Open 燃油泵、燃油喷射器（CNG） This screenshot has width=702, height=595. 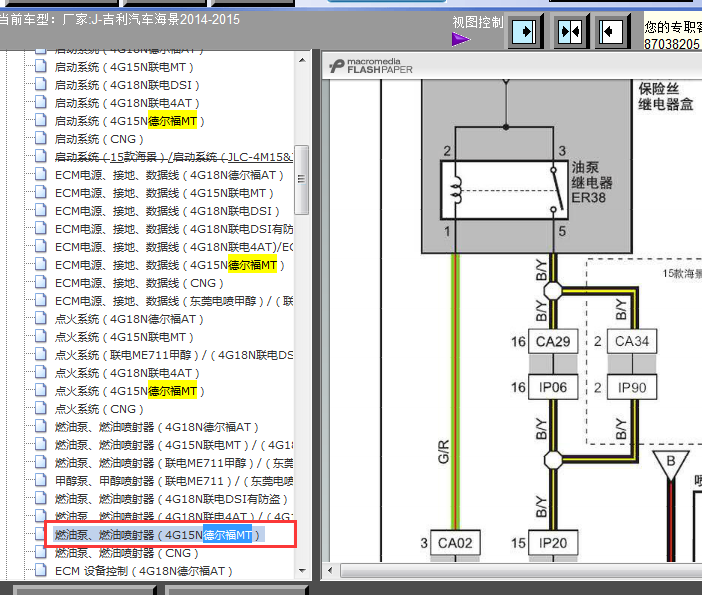(x=127, y=553)
